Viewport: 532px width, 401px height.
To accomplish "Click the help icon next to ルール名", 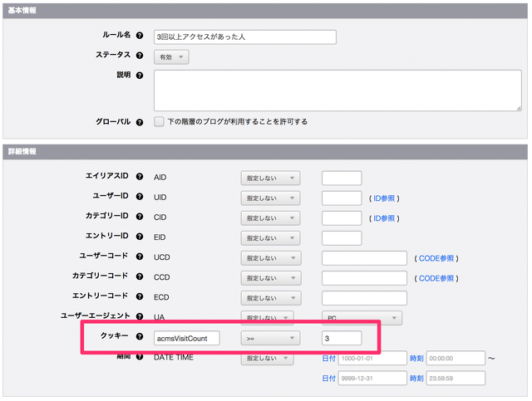I will coord(139,37).
